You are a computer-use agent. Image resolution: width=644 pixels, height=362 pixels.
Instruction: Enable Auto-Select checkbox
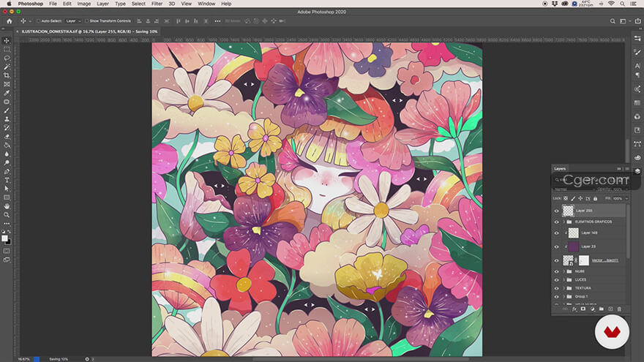coord(38,21)
